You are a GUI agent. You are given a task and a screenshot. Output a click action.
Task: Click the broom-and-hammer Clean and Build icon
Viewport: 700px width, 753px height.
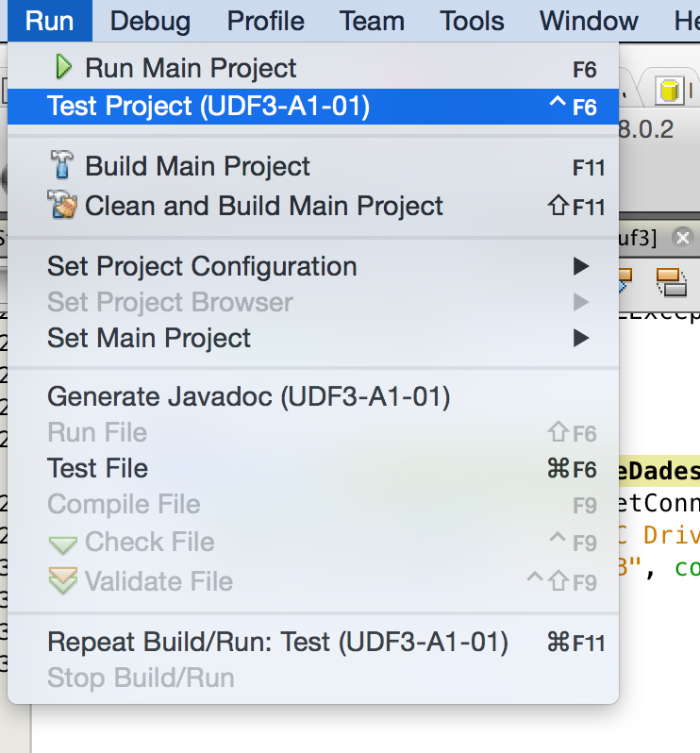(x=62, y=205)
